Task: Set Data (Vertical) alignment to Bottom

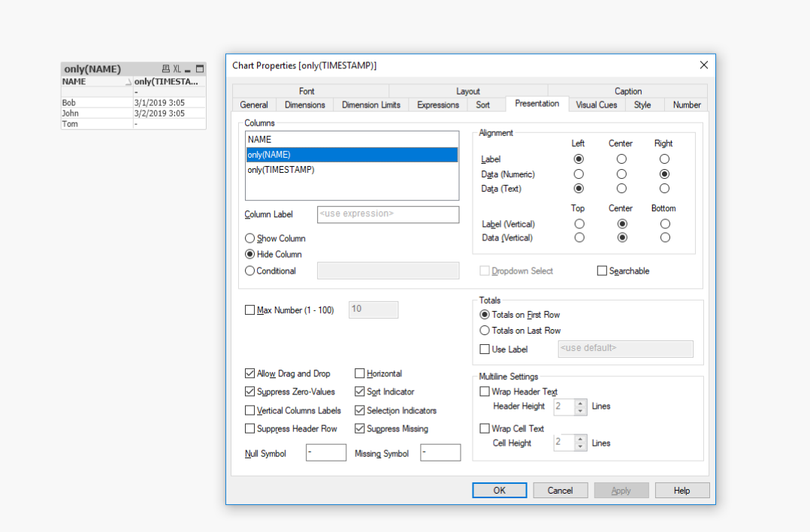Action: (665, 237)
